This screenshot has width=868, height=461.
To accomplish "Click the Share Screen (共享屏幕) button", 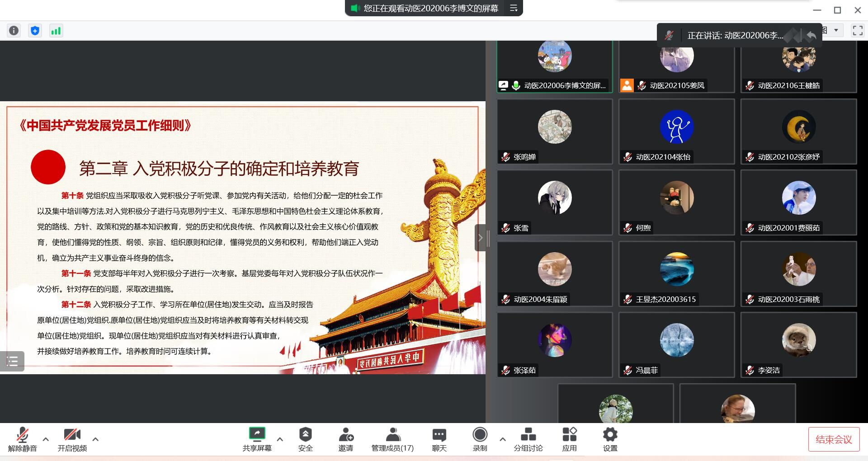I will [x=257, y=439].
